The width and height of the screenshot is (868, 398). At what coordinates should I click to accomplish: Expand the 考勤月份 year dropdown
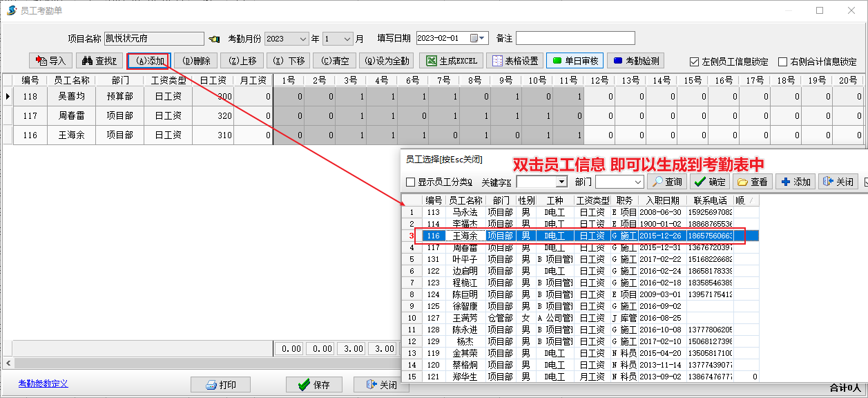tap(302, 39)
